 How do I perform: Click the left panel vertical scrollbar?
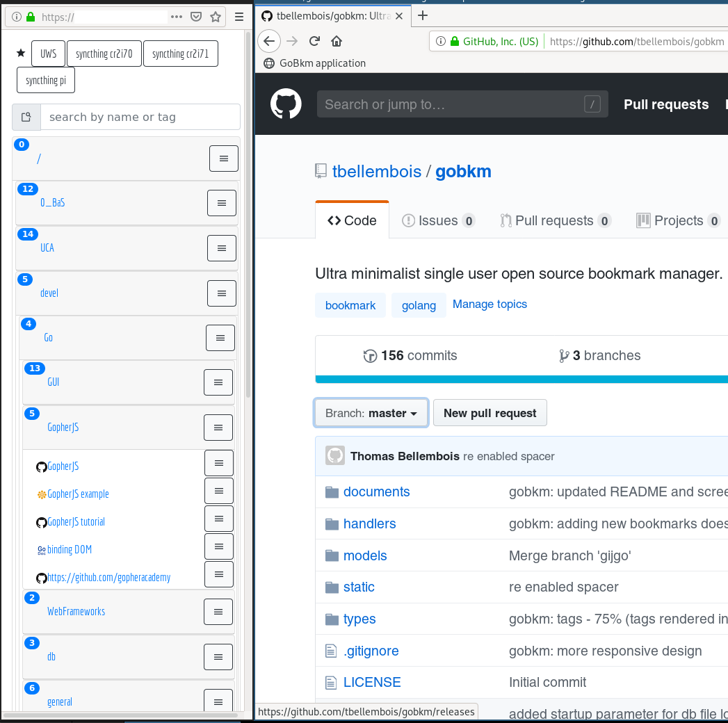point(248,213)
